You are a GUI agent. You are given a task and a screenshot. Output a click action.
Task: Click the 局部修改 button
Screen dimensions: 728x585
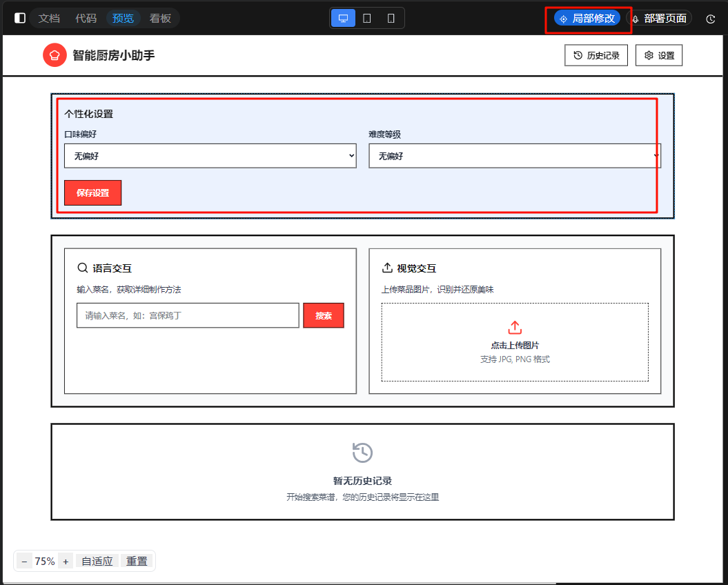tap(587, 19)
